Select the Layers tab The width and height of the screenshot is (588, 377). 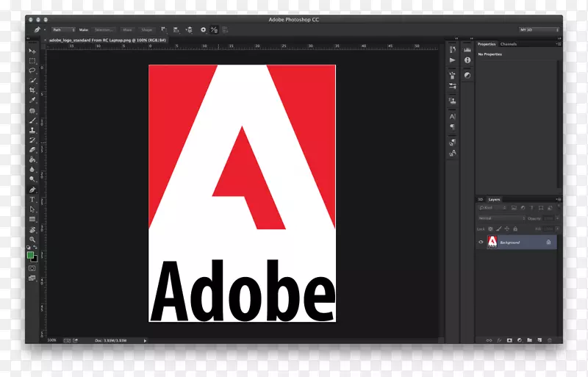pos(494,200)
